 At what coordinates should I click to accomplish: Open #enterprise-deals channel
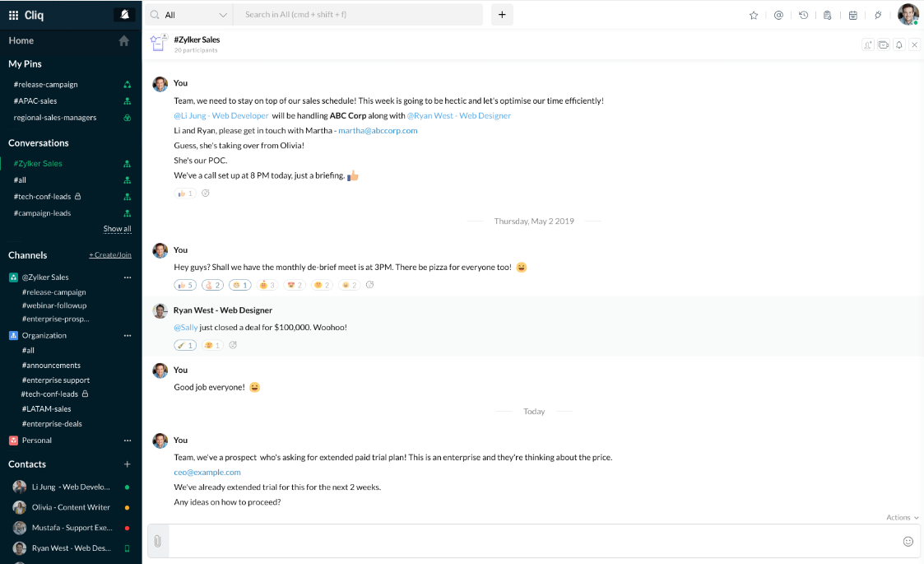[52, 424]
